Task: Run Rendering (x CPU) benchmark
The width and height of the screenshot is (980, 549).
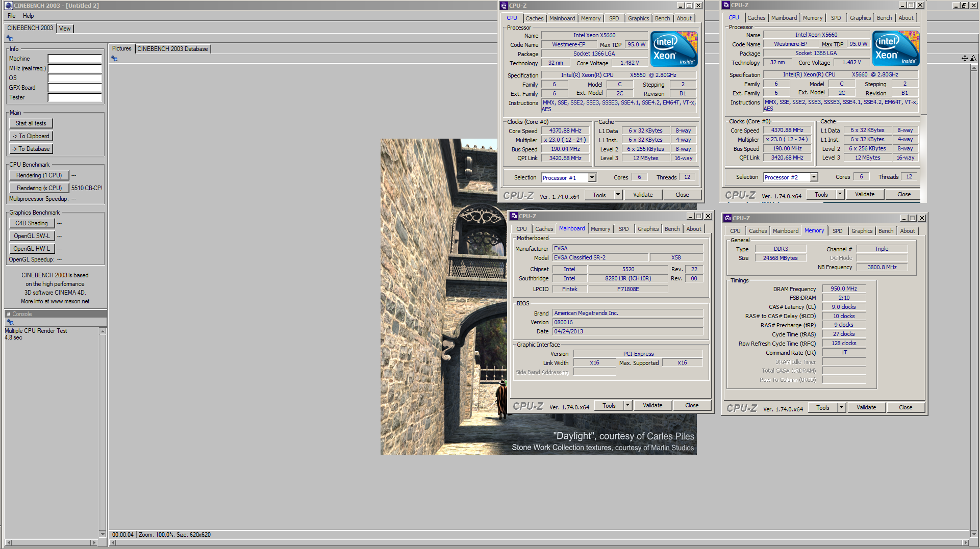Action: [x=39, y=188]
